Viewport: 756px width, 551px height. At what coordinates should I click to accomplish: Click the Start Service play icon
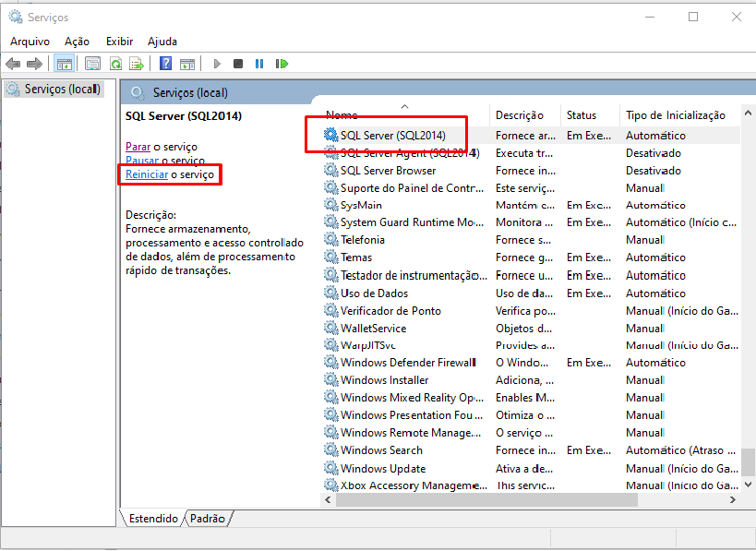point(217,64)
